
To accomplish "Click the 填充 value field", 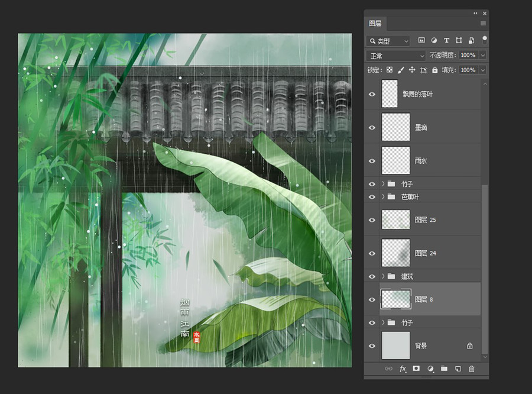I will pos(468,70).
